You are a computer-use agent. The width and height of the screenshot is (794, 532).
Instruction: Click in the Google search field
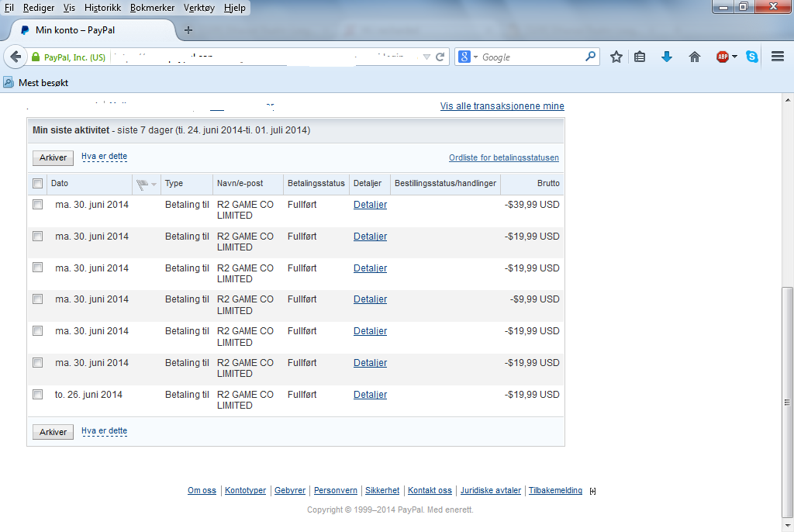click(x=531, y=57)
